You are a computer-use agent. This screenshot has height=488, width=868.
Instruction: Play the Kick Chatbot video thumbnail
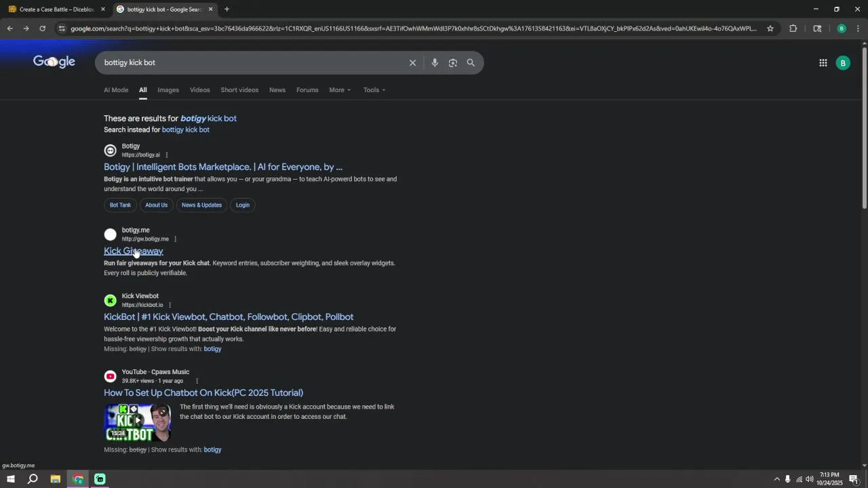138,423
